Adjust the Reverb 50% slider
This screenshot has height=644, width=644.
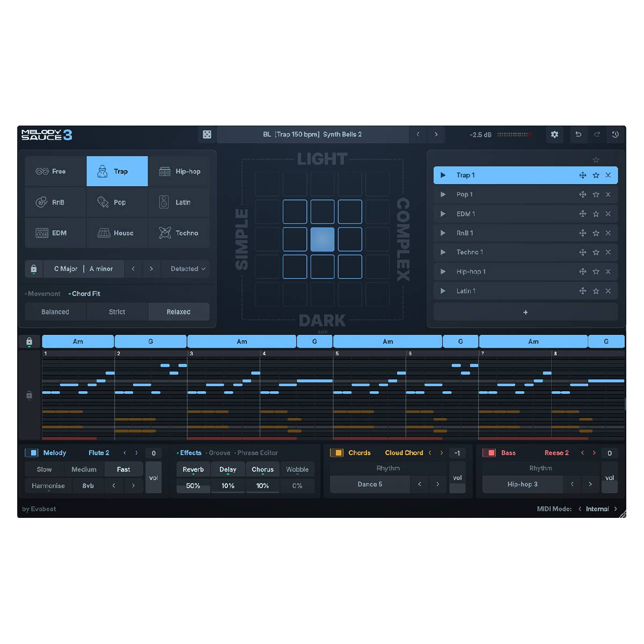click(x=193, y=486)
